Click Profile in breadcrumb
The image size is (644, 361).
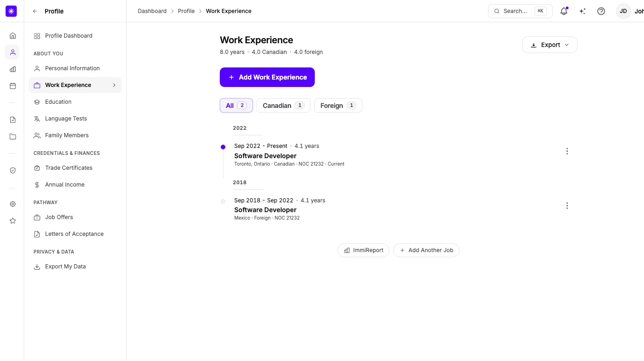186,11
